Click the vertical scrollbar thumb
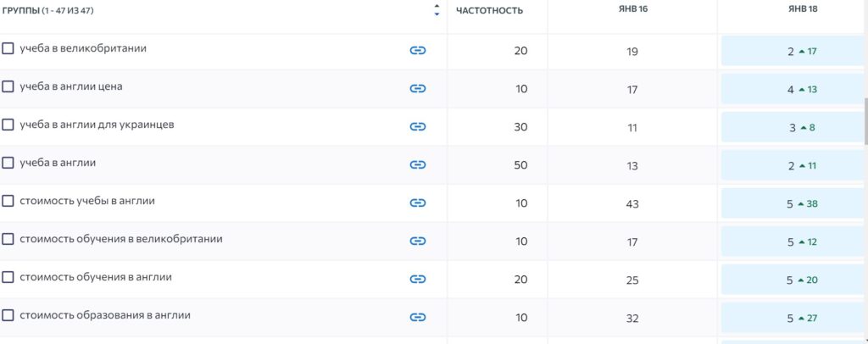The width and height of the screenshot is (868, 344). click(x=865, y=120)
